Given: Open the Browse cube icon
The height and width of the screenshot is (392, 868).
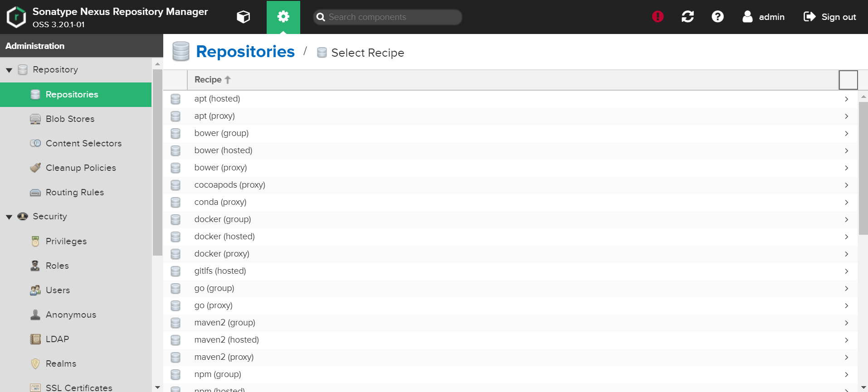Looking at the screenshot, I should click(244, 17).
